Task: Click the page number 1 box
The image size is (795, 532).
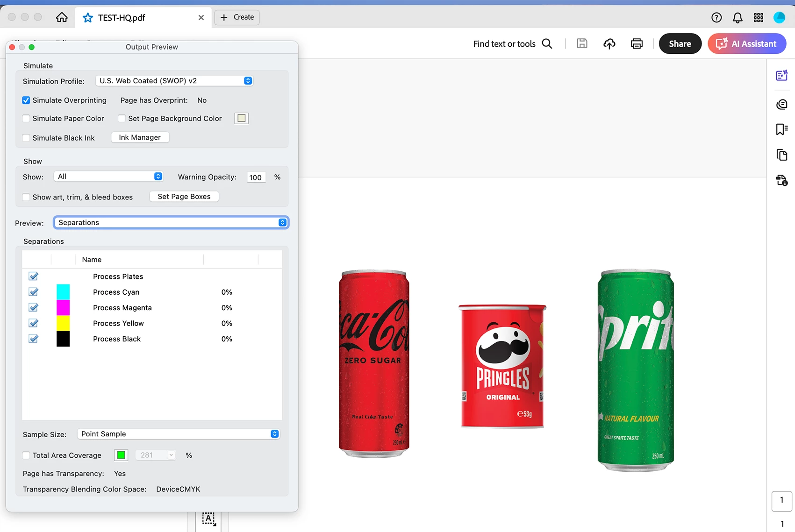Action: coord(781,501)
